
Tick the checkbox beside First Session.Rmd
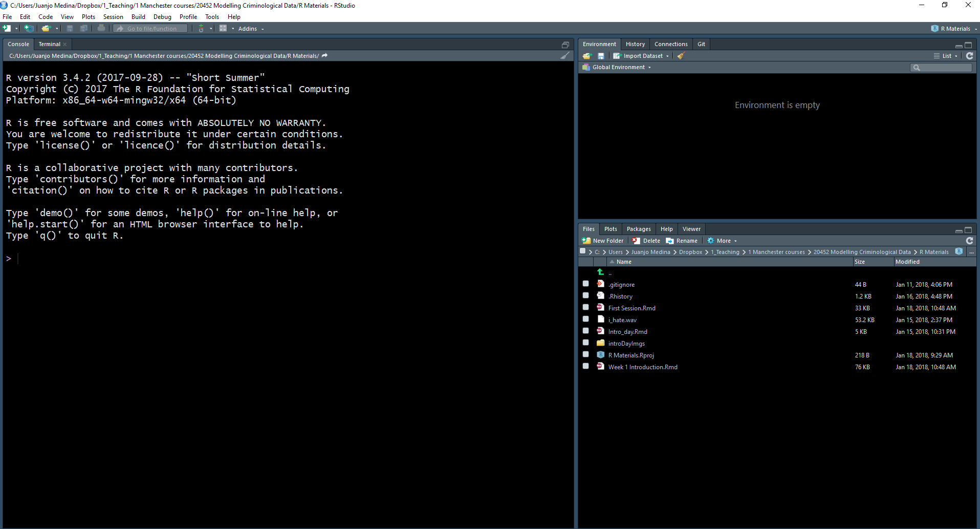(585, 307)
